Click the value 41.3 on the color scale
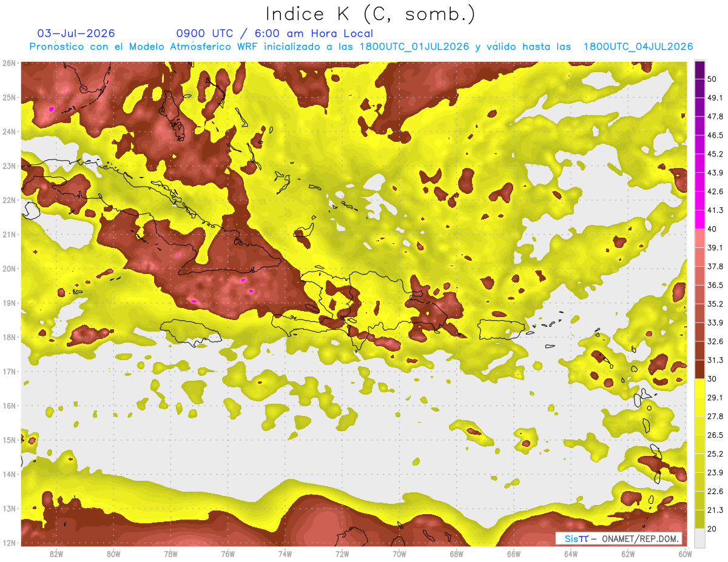728x562 pixels. (x=715, y=211)
